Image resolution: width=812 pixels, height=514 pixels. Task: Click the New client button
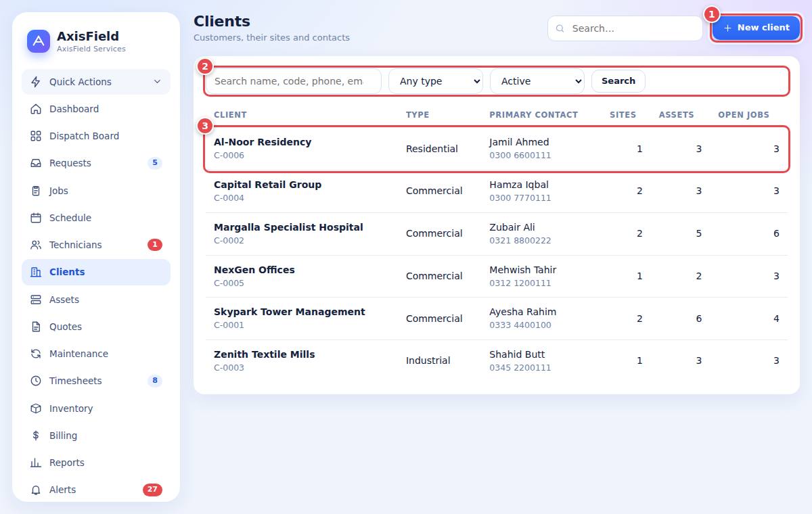click(756, 28)
